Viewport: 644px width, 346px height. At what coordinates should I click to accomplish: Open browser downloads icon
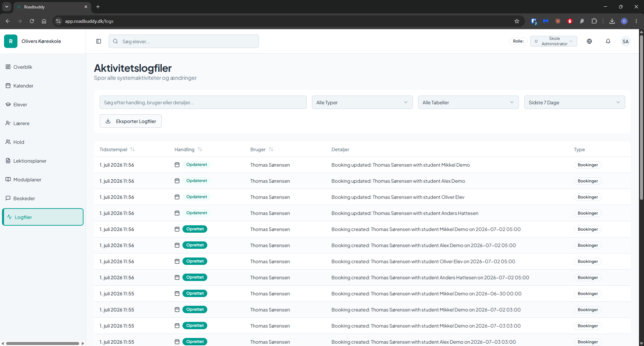pos(612,21)
